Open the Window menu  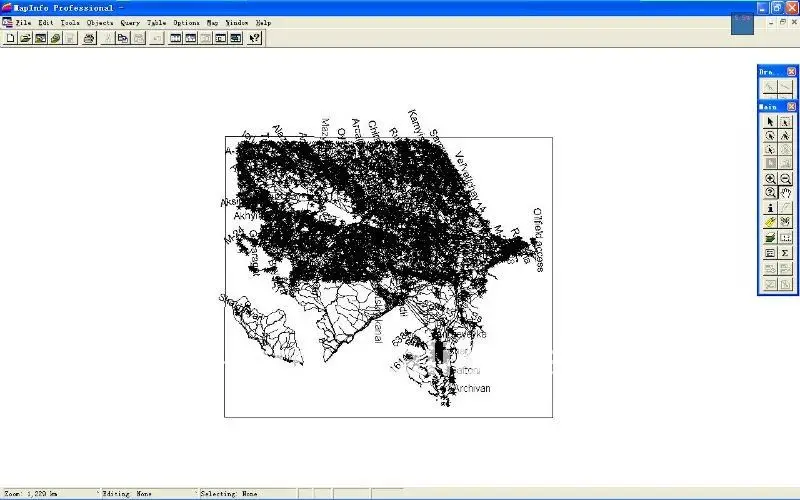tap(237, 22)
